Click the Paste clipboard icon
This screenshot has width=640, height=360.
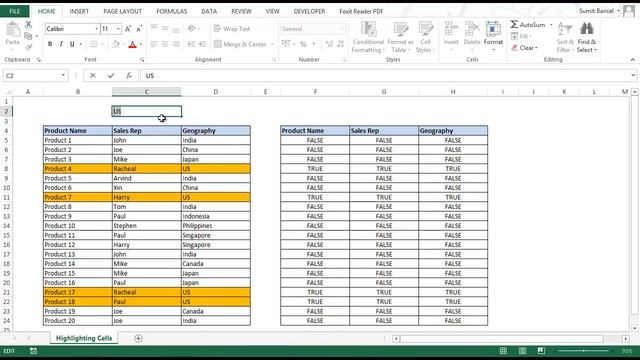[x=13, y=30]
